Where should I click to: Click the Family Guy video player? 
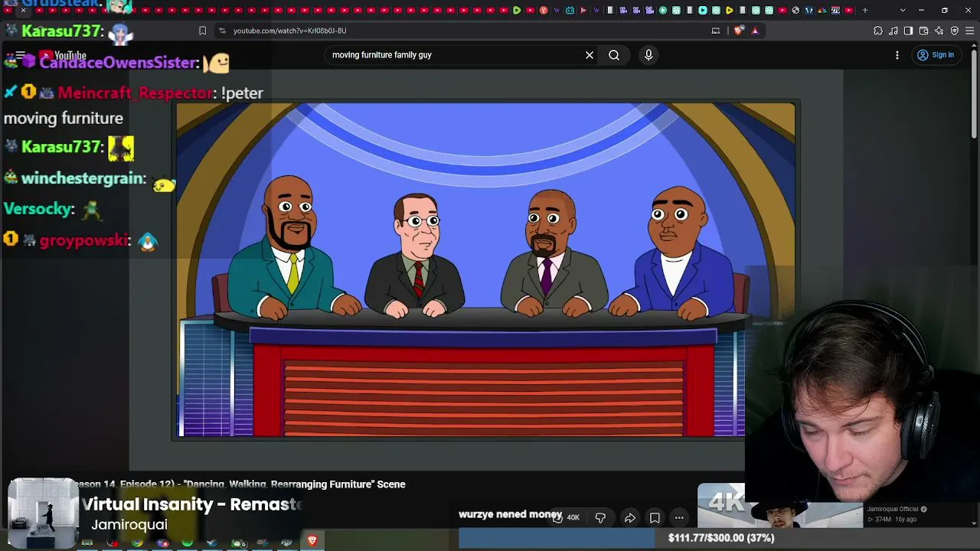[485, 269]
